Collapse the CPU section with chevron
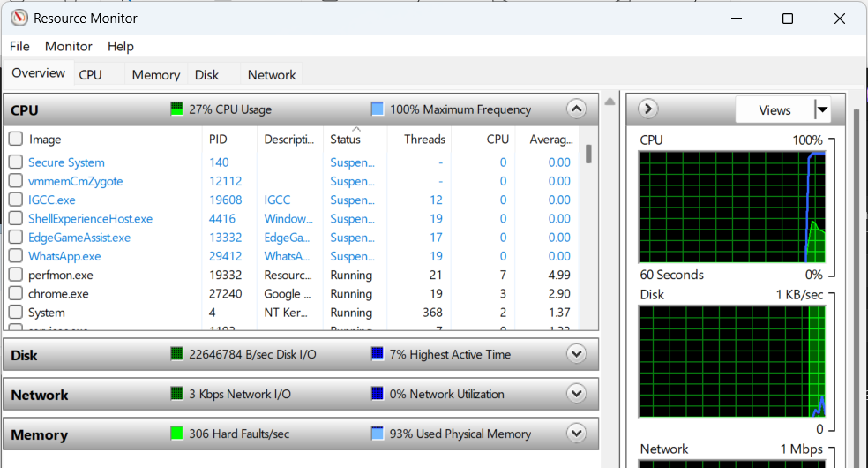Screen dimensions: 868x468 pyautogui.click(x=576, y=109)
